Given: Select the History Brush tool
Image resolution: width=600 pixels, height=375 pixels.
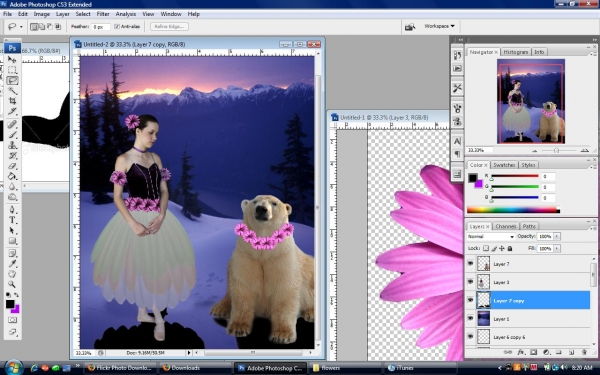Looking at the screenshot, I should click(x=12, y=155).
